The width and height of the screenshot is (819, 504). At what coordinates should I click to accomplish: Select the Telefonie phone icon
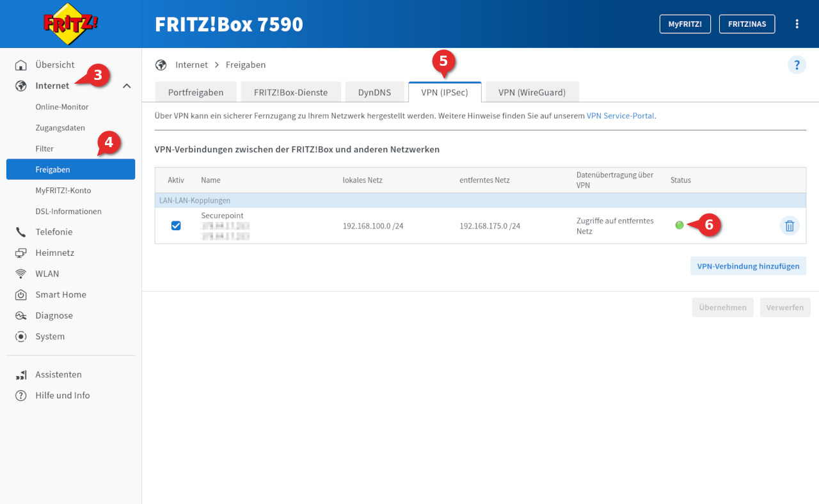(x=20, y=232)
